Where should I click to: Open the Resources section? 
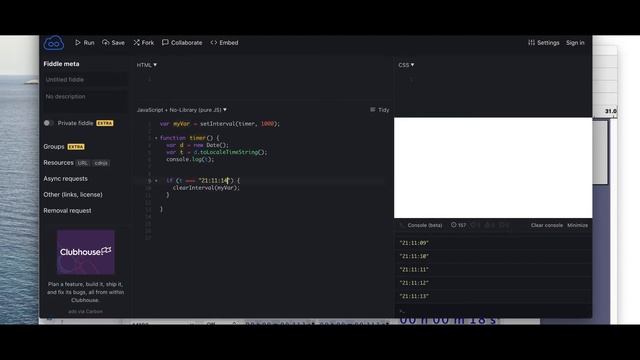click(58, 162)
